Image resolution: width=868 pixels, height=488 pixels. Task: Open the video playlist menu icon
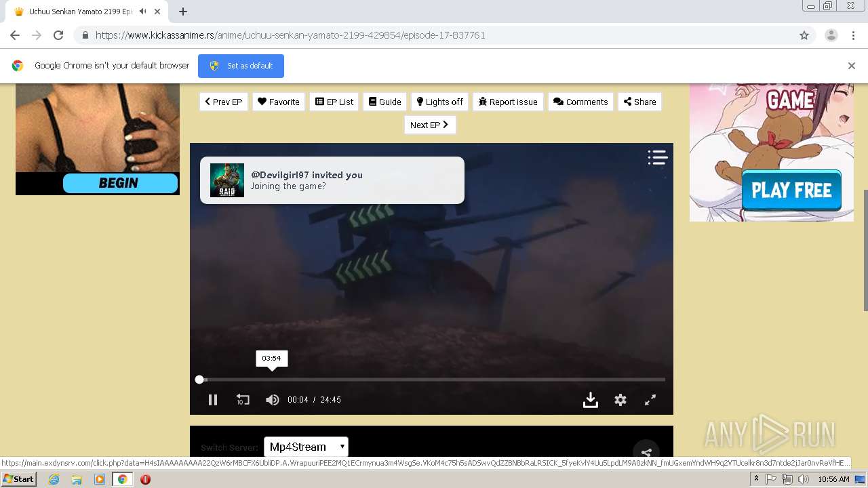(x=657, y=157)
